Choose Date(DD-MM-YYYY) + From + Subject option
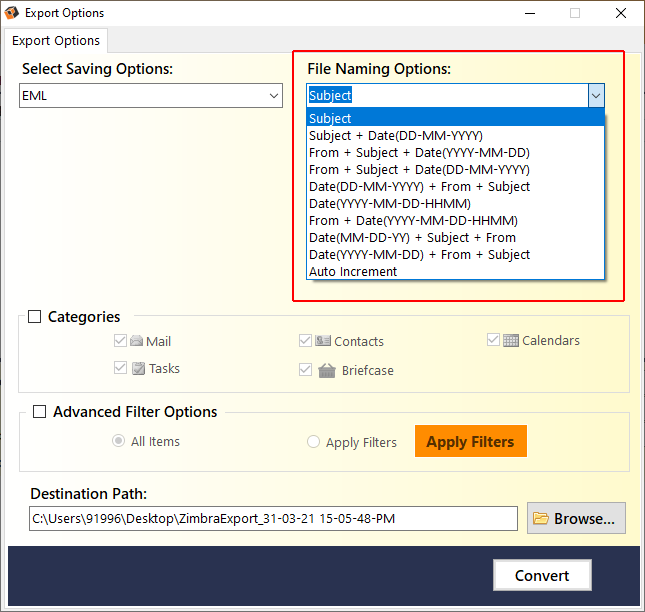645x612 pixels. click(x=455, y=186)
